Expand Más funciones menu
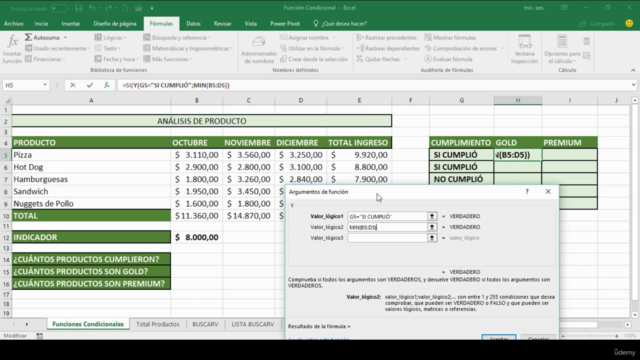This screenshot has width=640, height=360. coord(168,59)
